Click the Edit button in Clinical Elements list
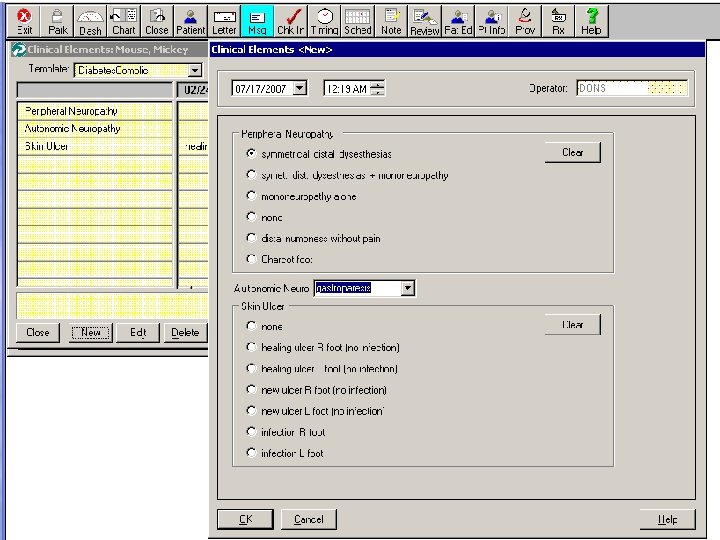The width and height of the screenshot is (720, 540). tap(138, 332)
